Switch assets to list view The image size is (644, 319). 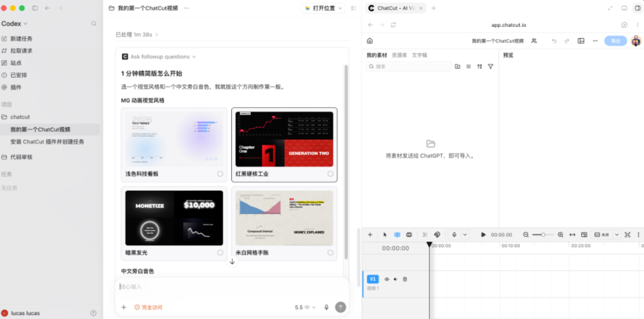click(469, 66)
